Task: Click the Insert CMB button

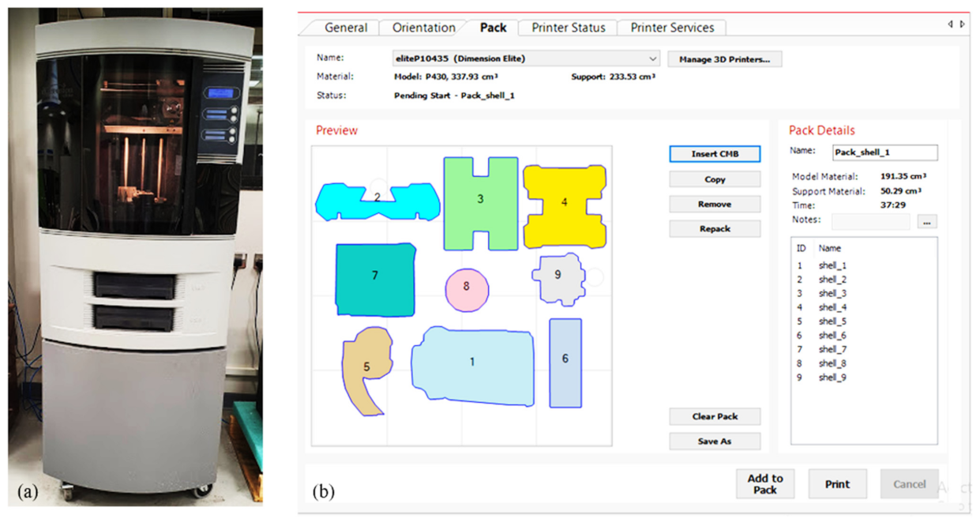Action: pos(715,154)
